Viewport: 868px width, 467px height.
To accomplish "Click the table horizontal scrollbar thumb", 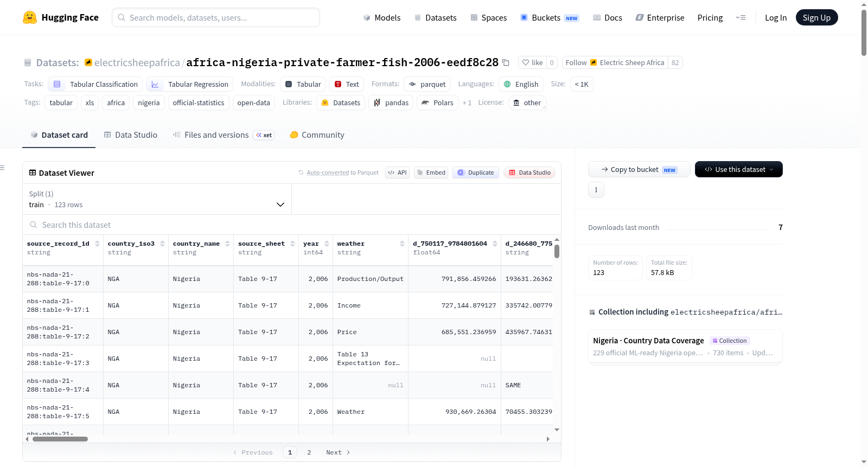I will click(60, 439).
